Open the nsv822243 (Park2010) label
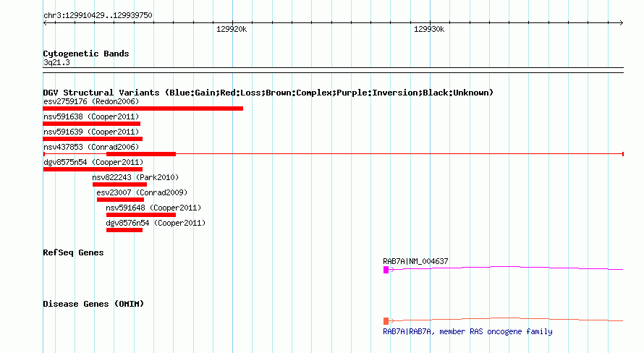Screen dimensions: 644x353 pyautogui.click(x=135, y=177)
